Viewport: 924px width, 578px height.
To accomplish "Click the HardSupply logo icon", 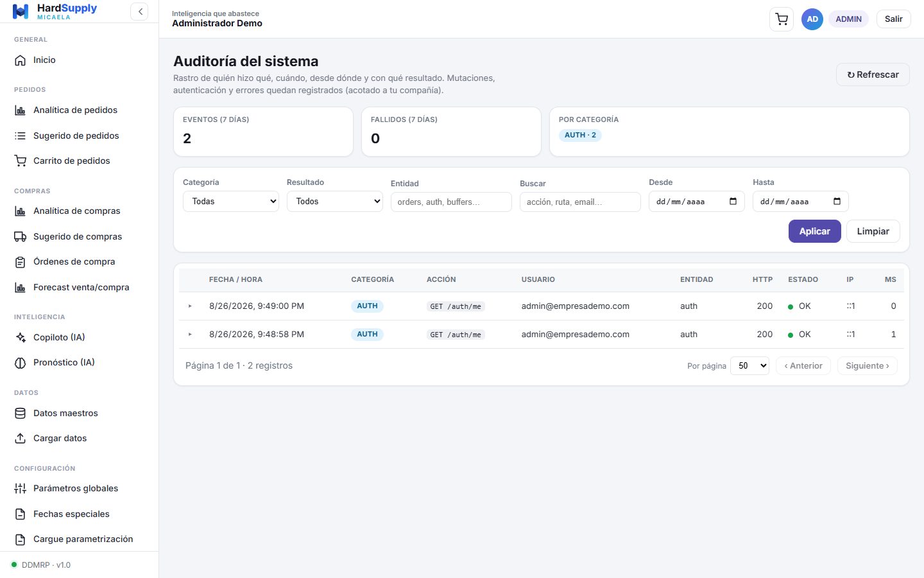I will coord(21,12).
